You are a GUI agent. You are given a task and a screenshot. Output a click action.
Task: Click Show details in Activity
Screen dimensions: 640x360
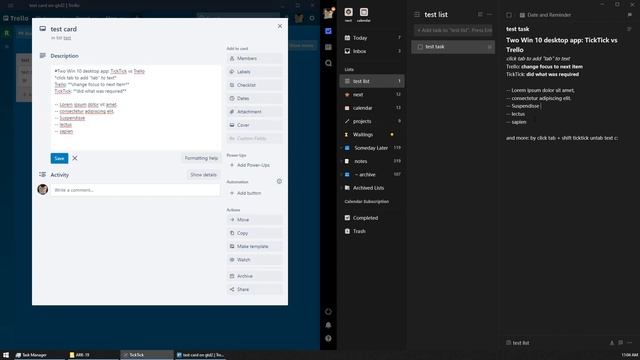(203, 175)
